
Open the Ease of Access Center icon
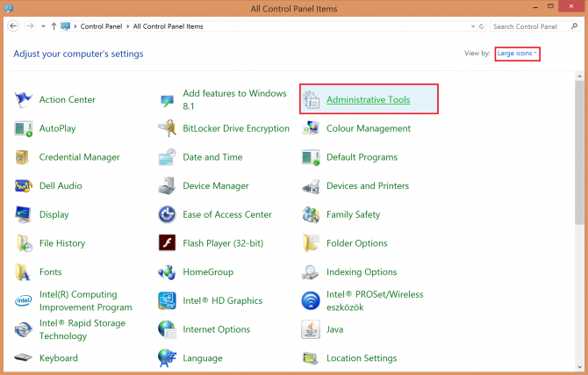(167, 214)
